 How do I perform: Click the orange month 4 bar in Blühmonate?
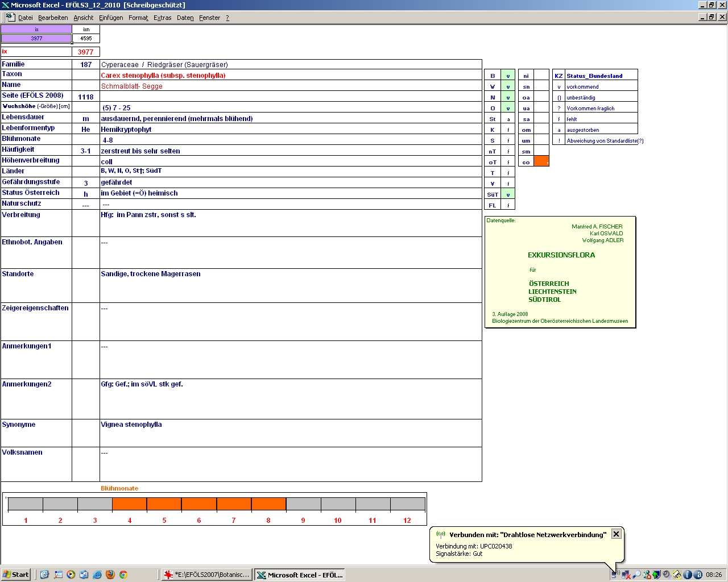tap(130, 504)
